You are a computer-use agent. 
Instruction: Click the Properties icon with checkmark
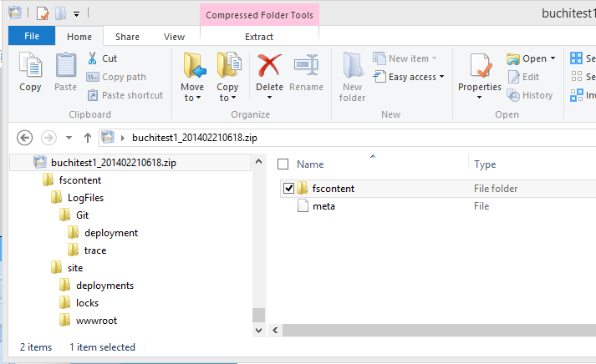point(480,65)
